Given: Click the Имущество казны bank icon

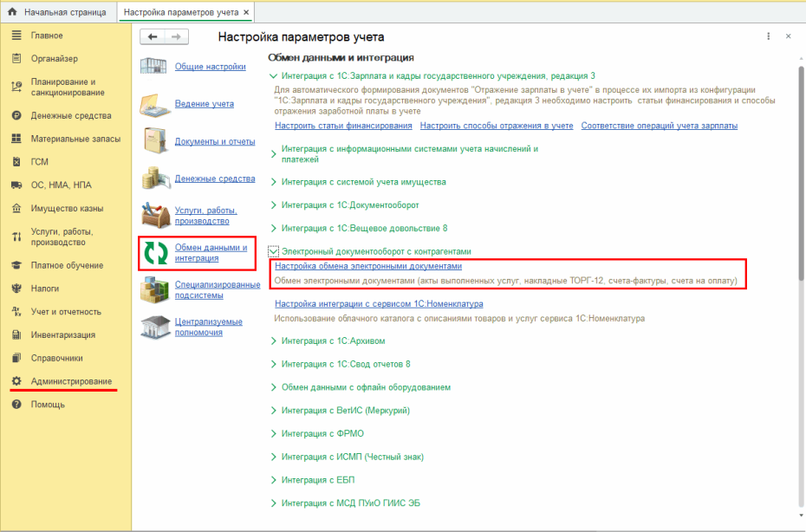Looking at the screenshot, I should 16,208.
